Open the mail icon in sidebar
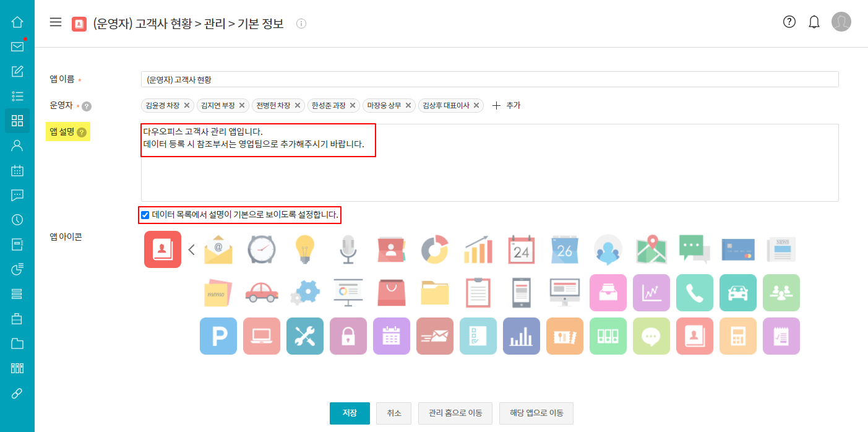 point(17,47)
